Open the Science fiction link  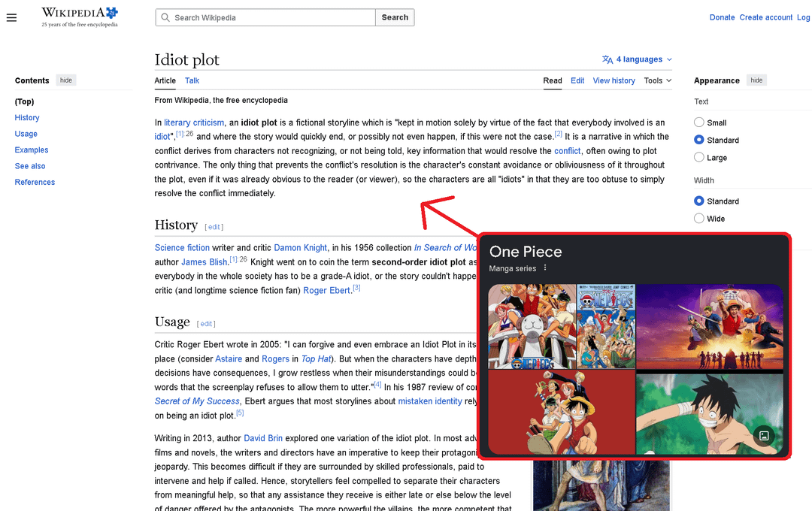click(182, 247)
